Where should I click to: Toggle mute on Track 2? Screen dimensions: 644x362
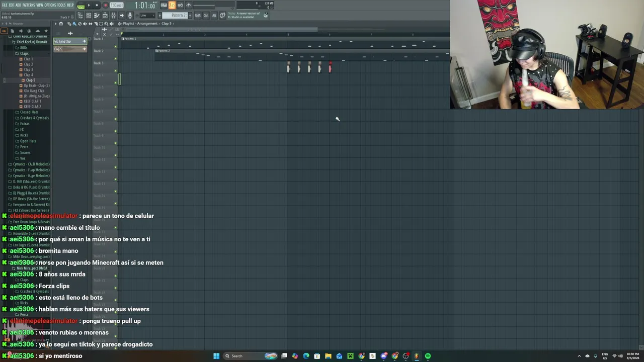click(x=116, y=59)
